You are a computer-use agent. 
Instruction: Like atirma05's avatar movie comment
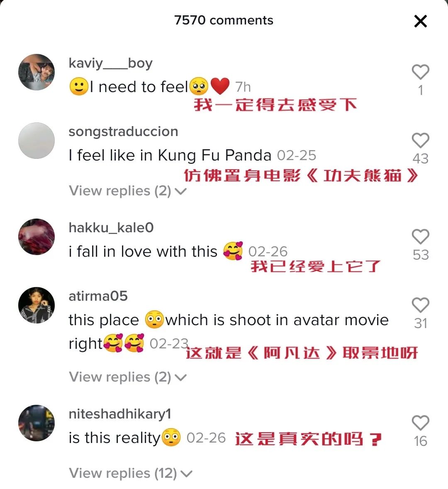coord(421,305)
